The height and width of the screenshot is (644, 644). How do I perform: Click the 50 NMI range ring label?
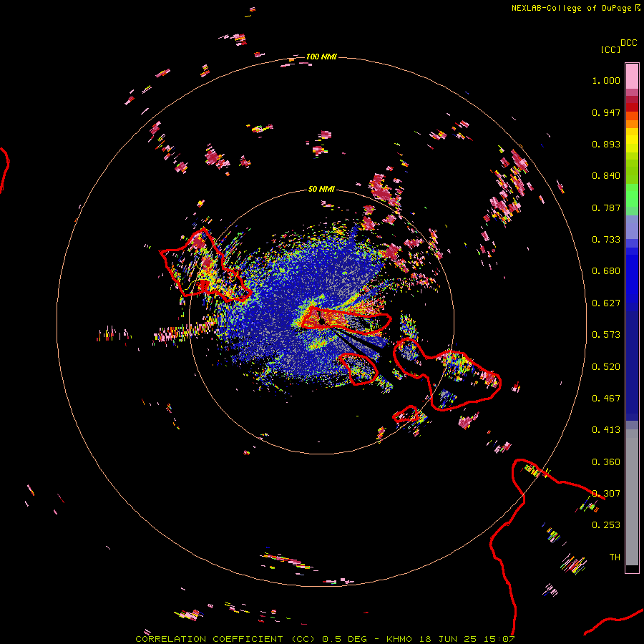(321, 189)
